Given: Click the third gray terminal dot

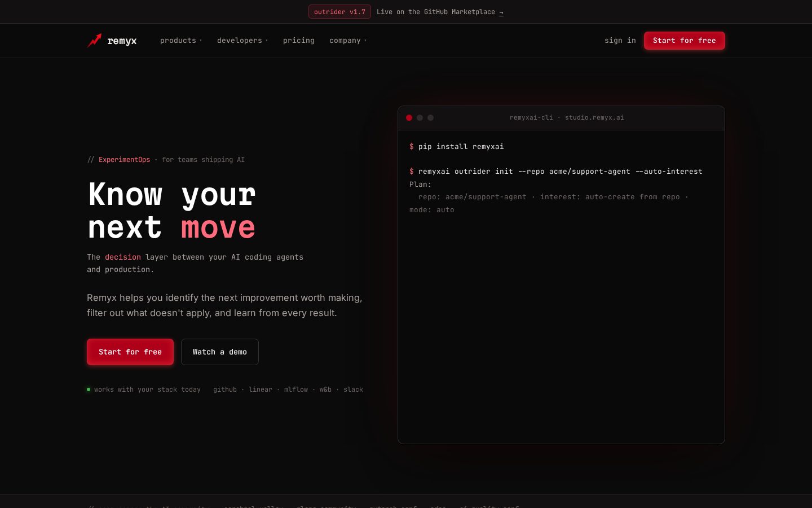Looking at the screenshot, I should [430, 117].
